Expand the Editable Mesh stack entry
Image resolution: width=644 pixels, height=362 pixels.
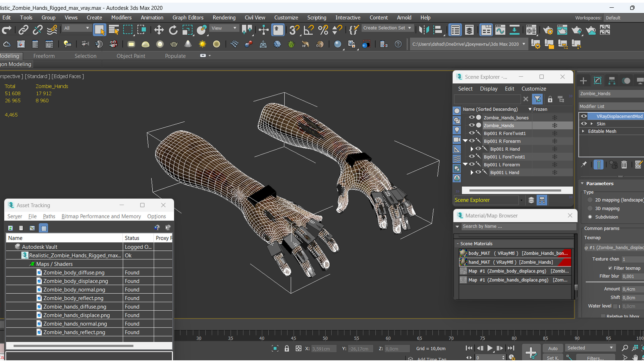(x=583, y=131)
